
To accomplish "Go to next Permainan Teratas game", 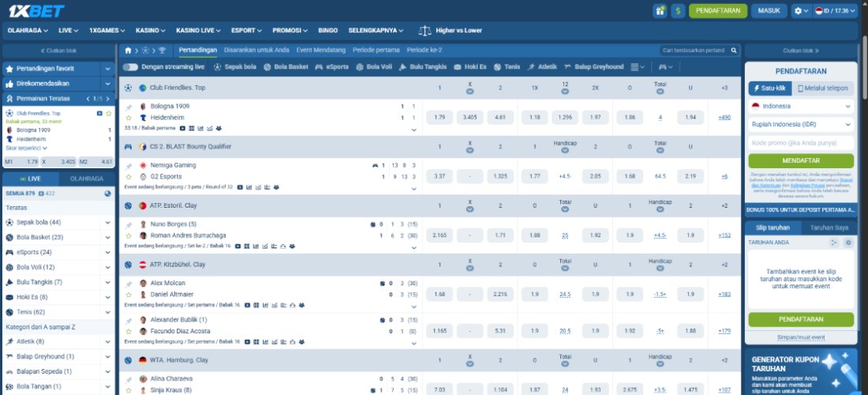I will click(107, 99).
